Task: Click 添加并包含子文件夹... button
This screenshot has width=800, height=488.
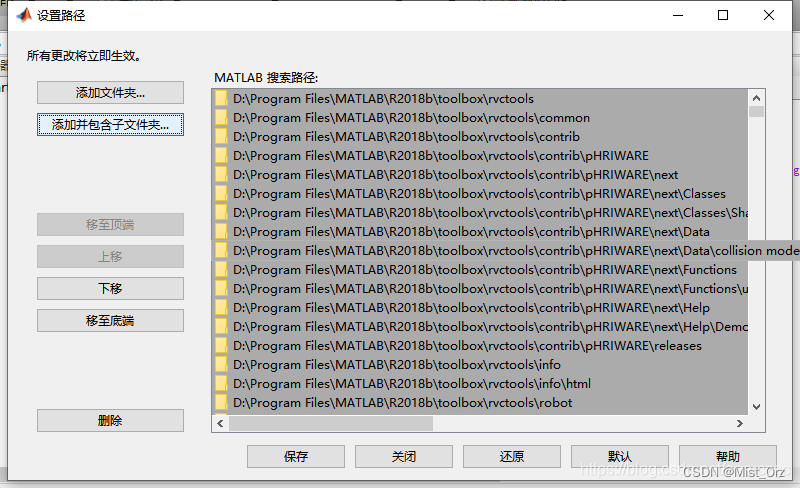Action: 110,125
